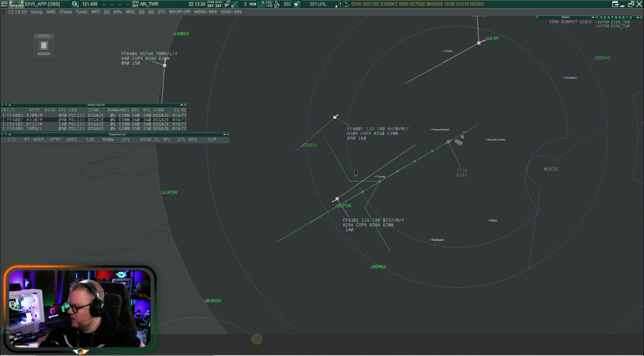The width and height of the screenshot is (644, 356).
Task: Click the 050 altitude filter value
Action: tap(287, 4)
